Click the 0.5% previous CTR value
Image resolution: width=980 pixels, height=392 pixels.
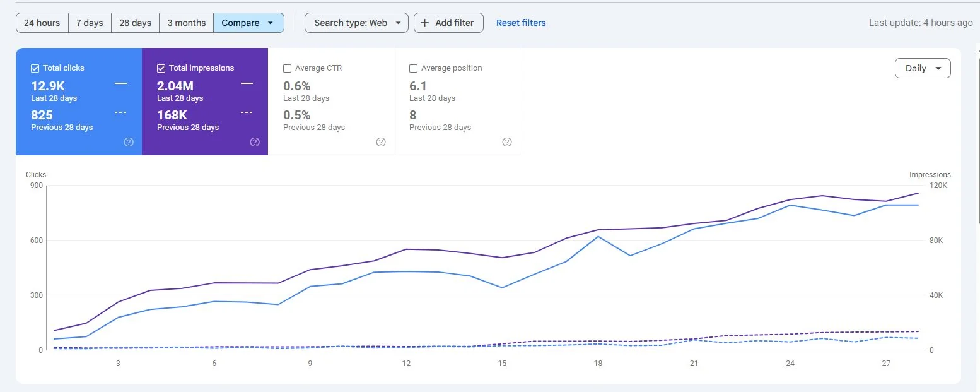(x=297, y=115)
